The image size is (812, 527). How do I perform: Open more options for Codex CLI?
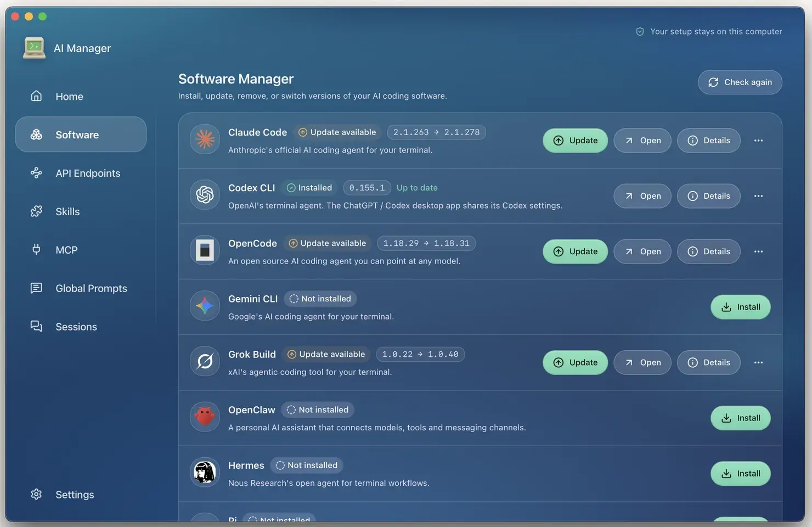(x=758, y=196)
